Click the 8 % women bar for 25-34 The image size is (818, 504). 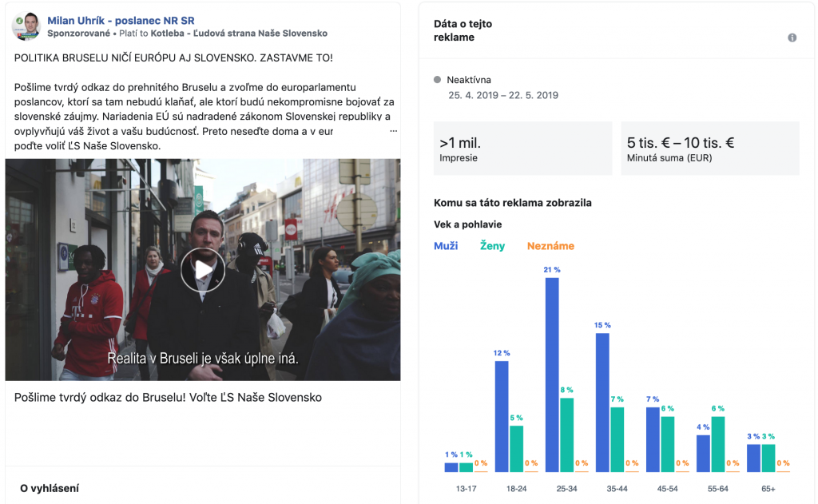point(566,435)
